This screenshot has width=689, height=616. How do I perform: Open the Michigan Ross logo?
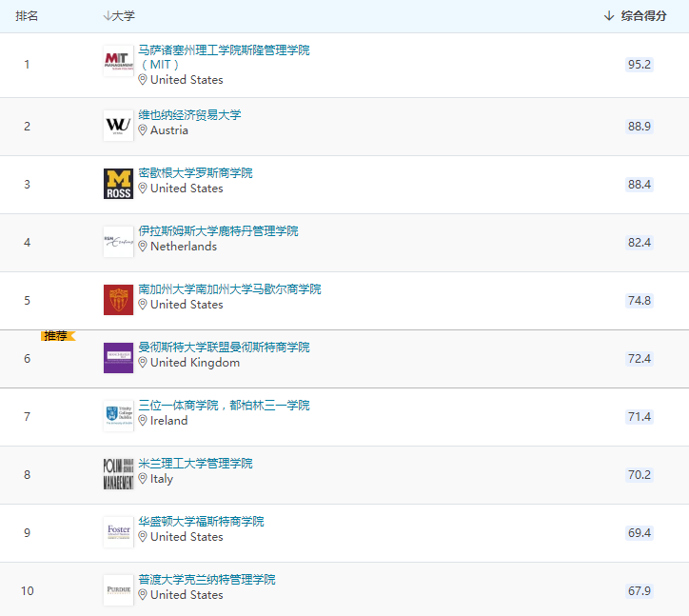coord(118,184)
